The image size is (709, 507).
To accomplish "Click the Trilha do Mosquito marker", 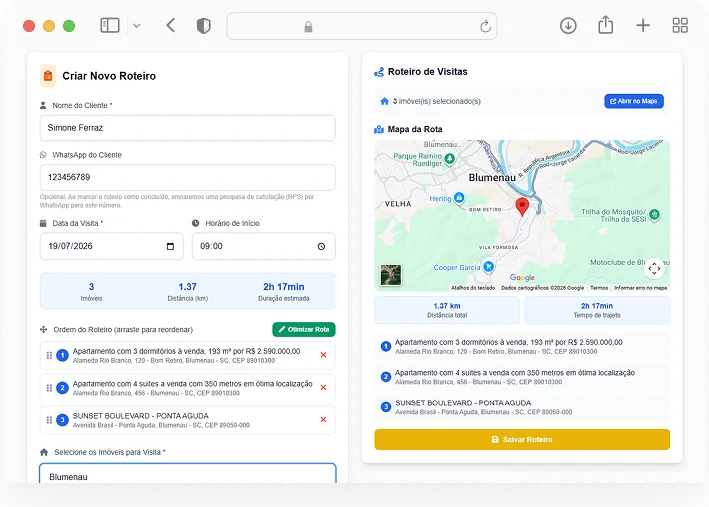I will tap(654, 214).
